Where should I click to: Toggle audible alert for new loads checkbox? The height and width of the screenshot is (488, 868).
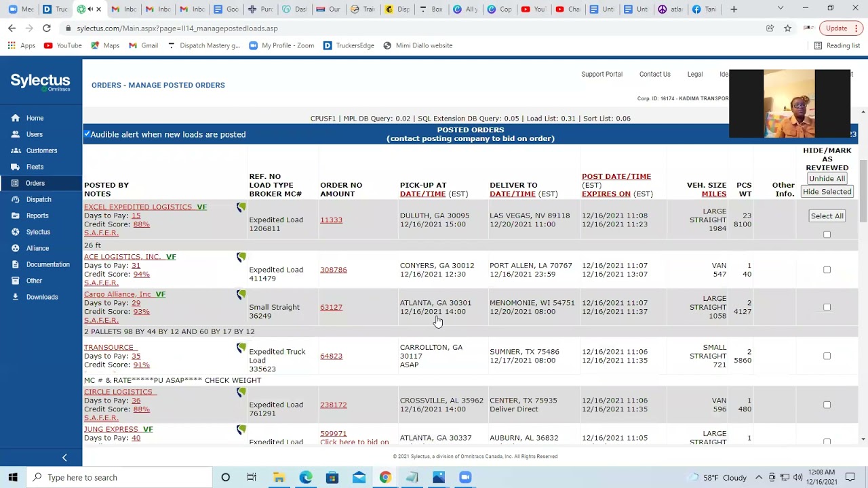click(x=87, y=134)
